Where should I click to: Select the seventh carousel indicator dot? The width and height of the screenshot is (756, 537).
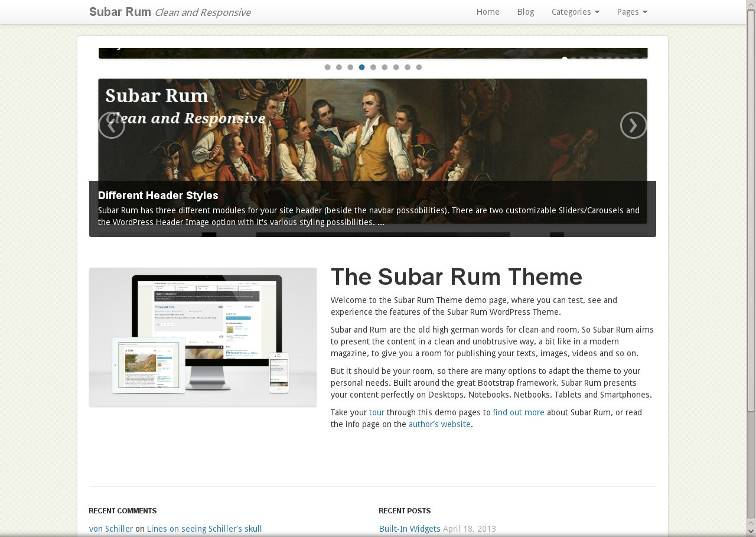[396, 67]
